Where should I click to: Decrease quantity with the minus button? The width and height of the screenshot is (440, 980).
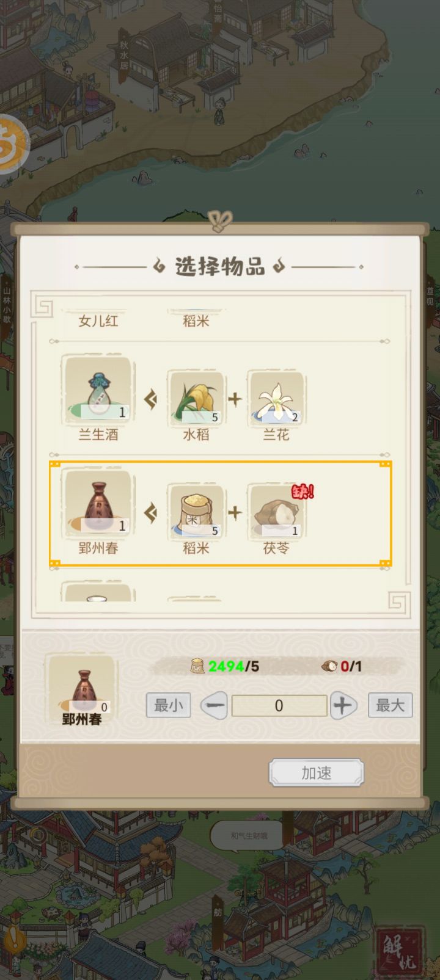(x=214, y=706)
